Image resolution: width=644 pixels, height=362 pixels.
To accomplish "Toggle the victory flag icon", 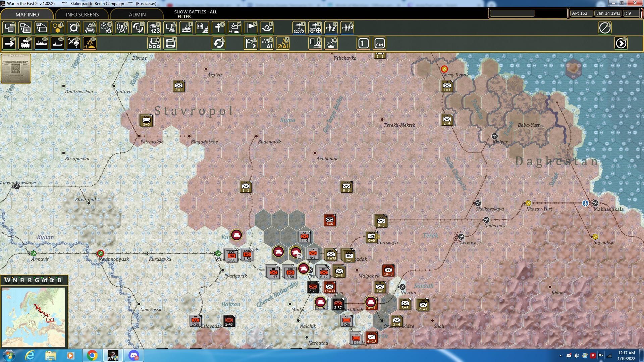I will tap(251, 28).
